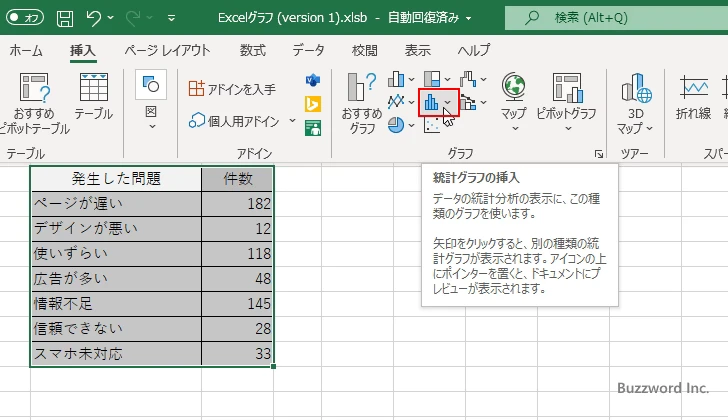Image resolution: width=728 pixels, height=420 pixels.
Task: Toggle the AutoSave switch
Action: [25, 18]
